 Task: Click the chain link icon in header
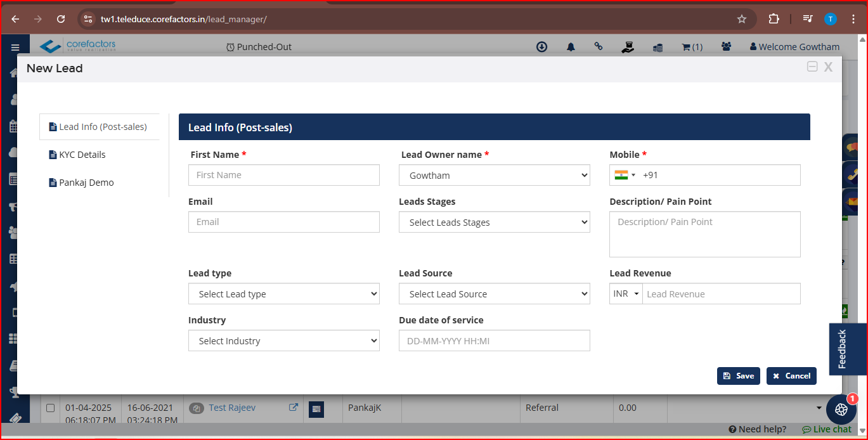(x=598, y=46)
